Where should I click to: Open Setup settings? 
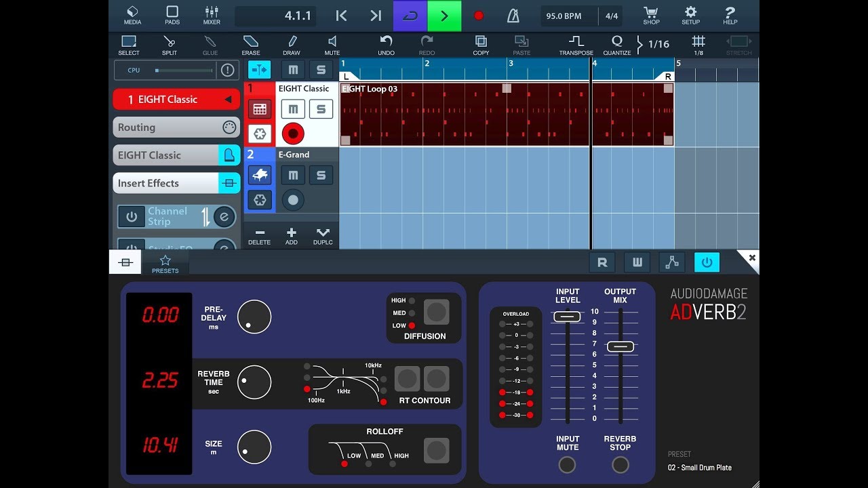click(x=690, y=15)
